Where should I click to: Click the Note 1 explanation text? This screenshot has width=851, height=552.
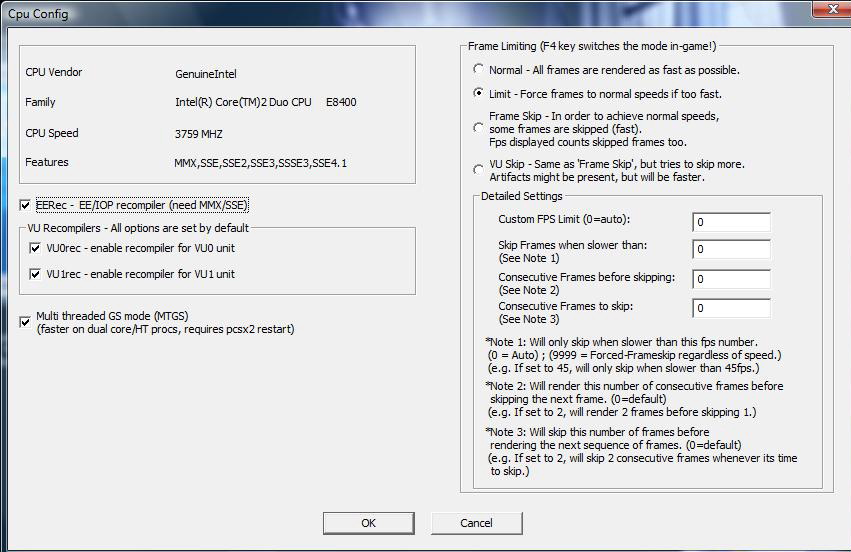[633, 355]
